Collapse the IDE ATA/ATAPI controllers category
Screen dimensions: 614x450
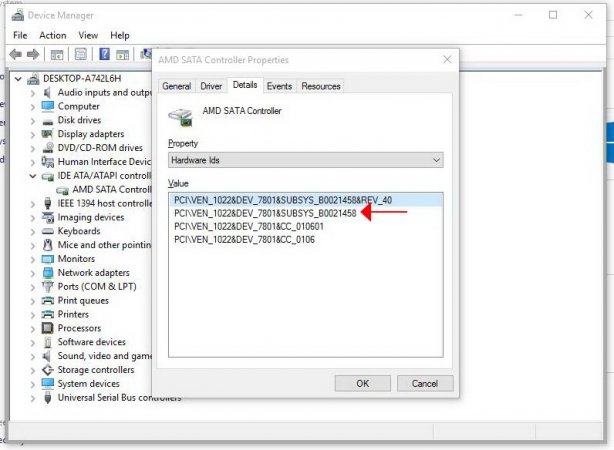33,176
